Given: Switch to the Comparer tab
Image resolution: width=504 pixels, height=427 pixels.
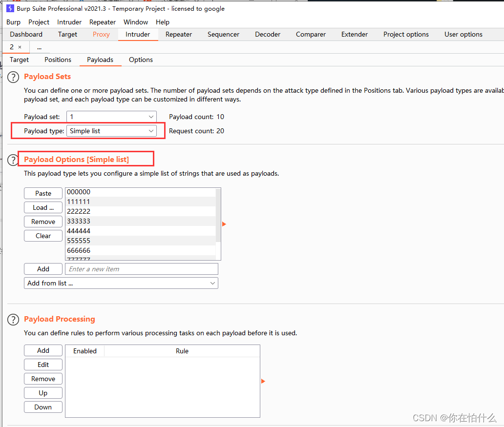Looking at the screenshot, I should (311, 34).
